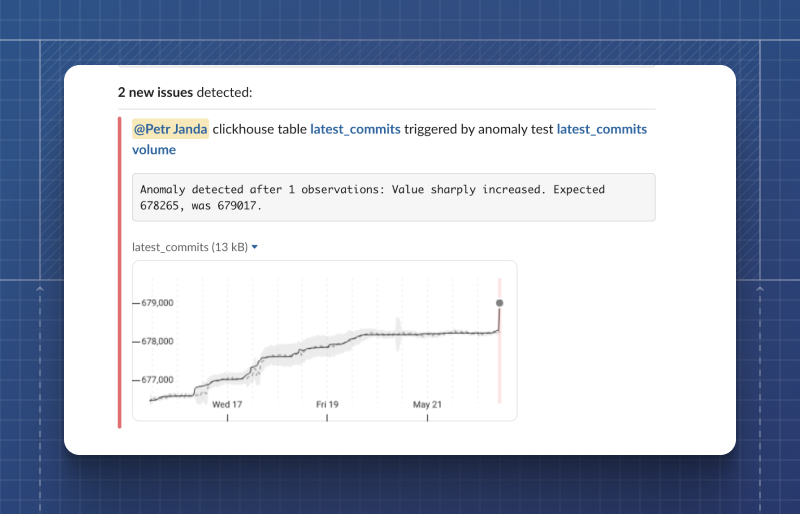Open the first latest_commits table link

pos(355,129)
